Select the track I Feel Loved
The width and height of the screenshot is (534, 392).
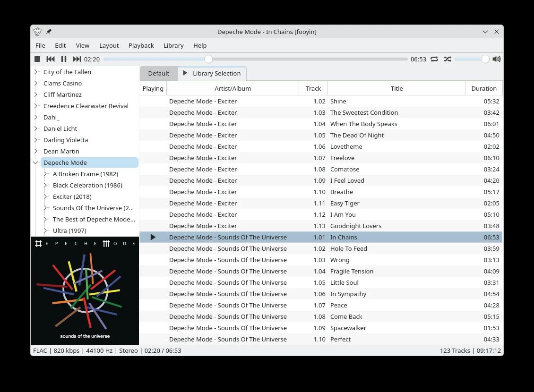coord(321,181)
